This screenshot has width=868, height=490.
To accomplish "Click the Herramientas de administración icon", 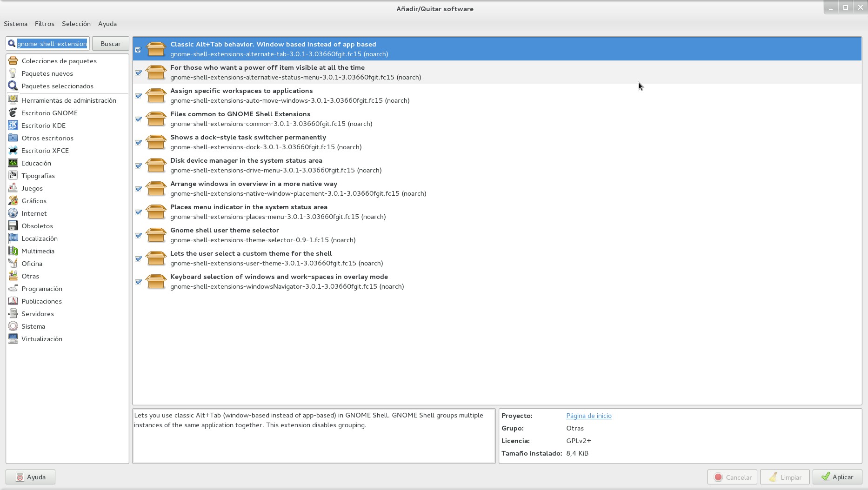I will [13, 100].
